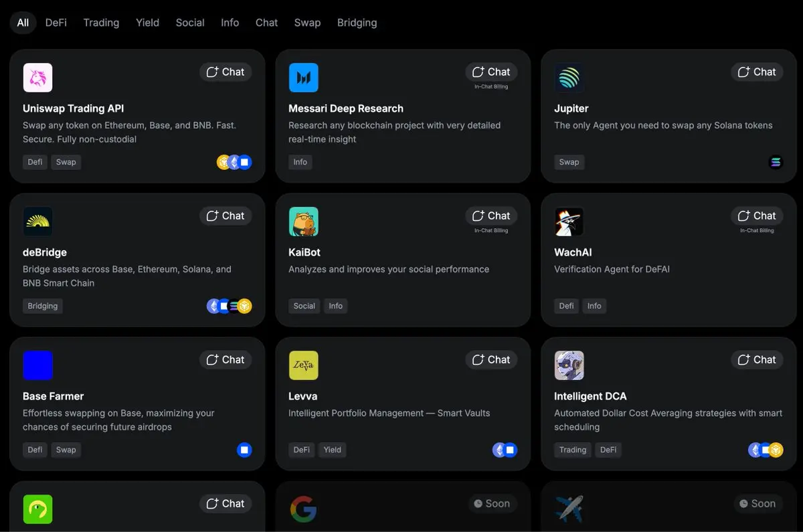Open the Messari Deep Research title
Image resolution: width=803 pixels, height=532 pixels.
point(346,108)
